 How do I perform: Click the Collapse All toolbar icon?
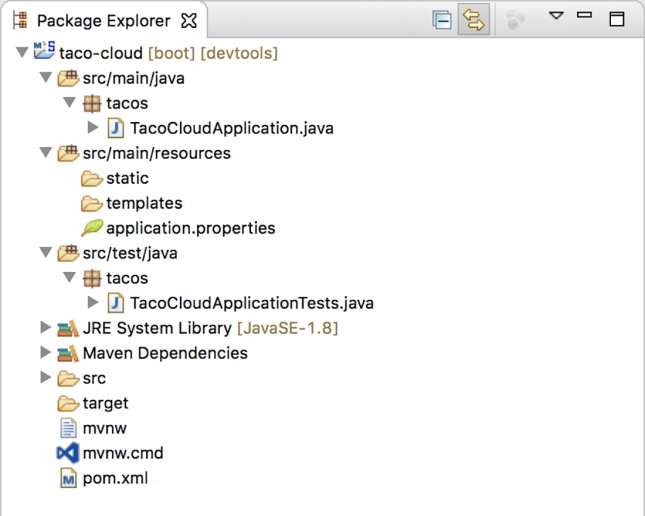coord(443,20)
